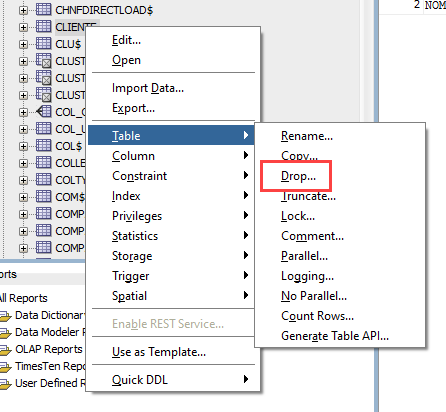Image resolution: width=446 pixels, height=412 pixels.
Task: Click the User Defined Reports folder icon
Action: pos(6,384)
